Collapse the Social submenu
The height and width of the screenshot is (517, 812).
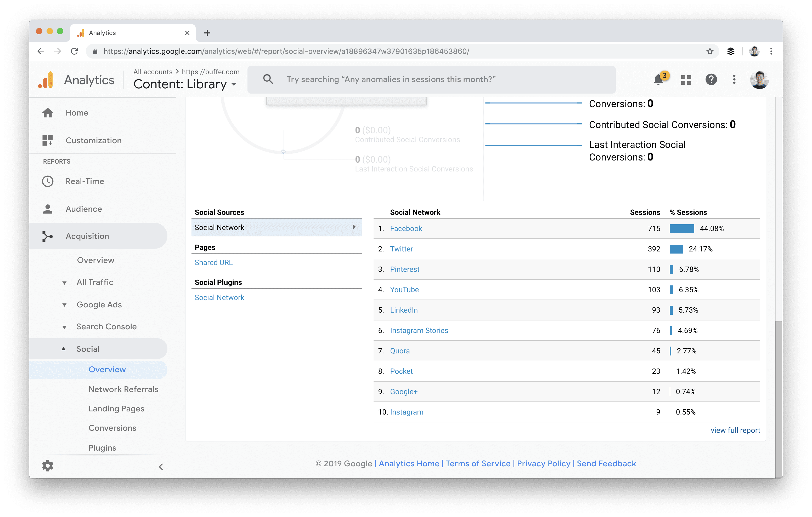click(x=63, y=349)
